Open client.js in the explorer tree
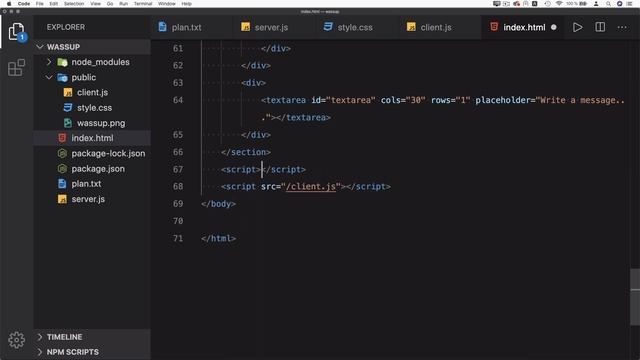Screen dimensions: 640x360 (x=92, y=92)
